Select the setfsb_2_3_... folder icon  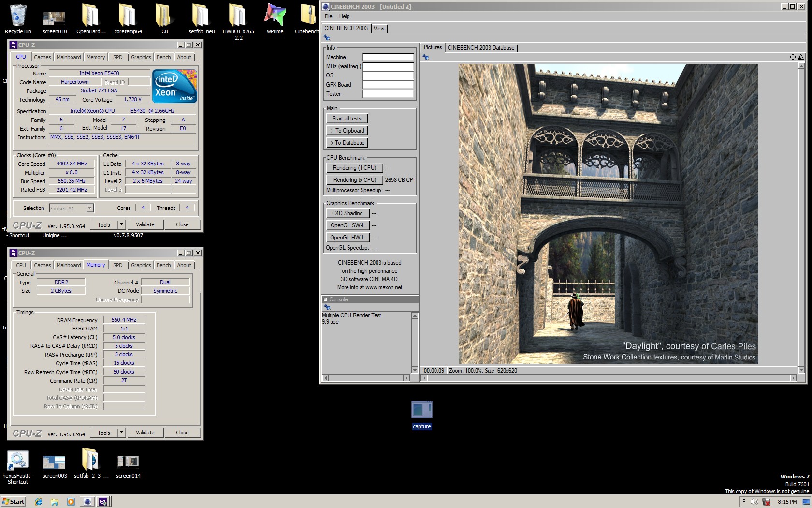click(x=91, y=463)
